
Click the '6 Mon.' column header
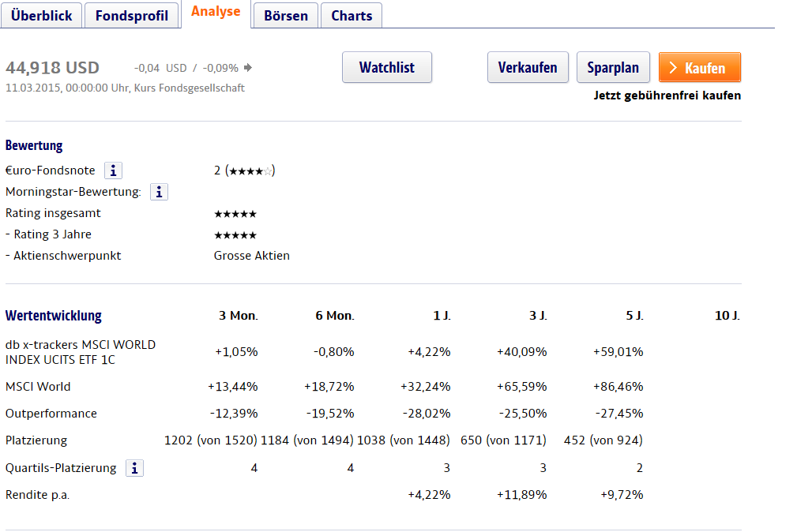tap(335, 316)
